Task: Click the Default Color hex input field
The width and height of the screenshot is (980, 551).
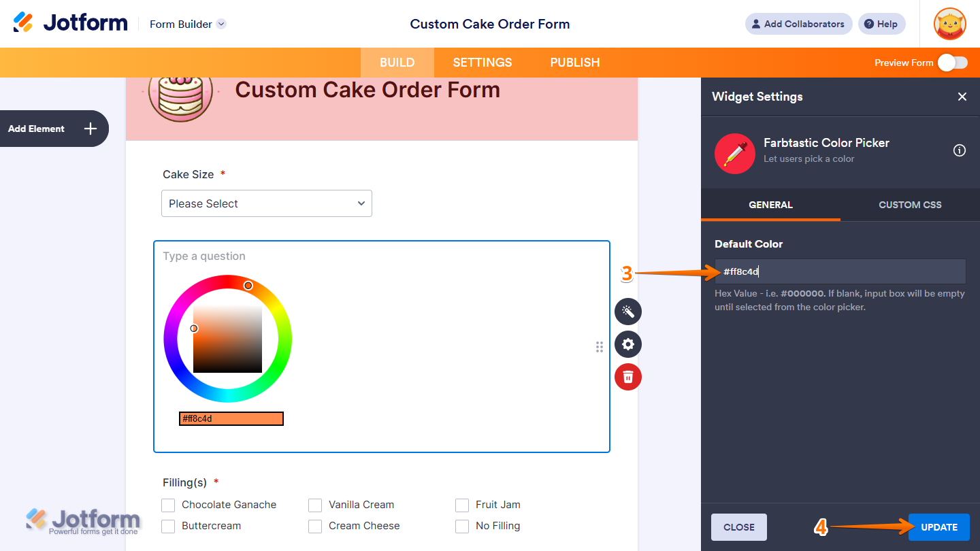Action: tap(840, 271)
